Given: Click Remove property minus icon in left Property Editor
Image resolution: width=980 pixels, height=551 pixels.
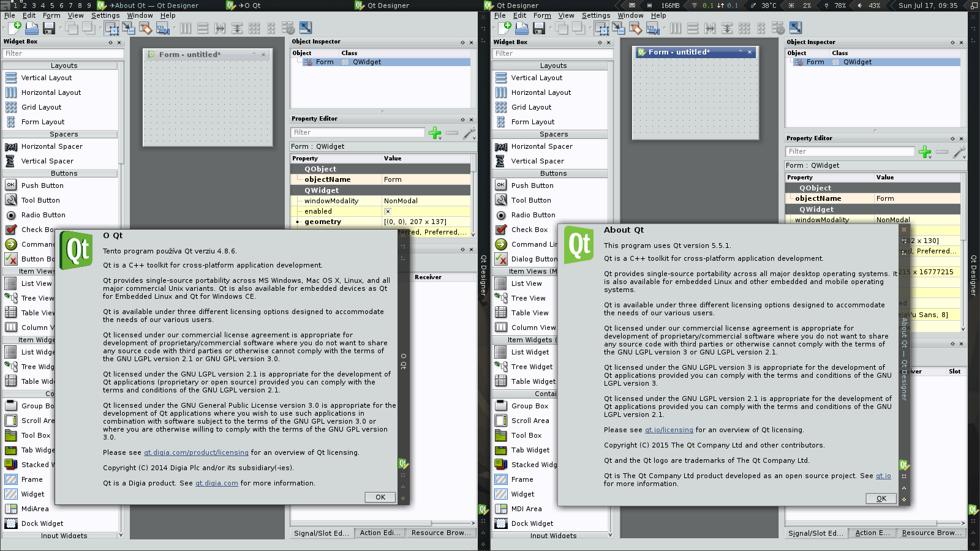Looking at the screenshot, I should coord(452,133).
